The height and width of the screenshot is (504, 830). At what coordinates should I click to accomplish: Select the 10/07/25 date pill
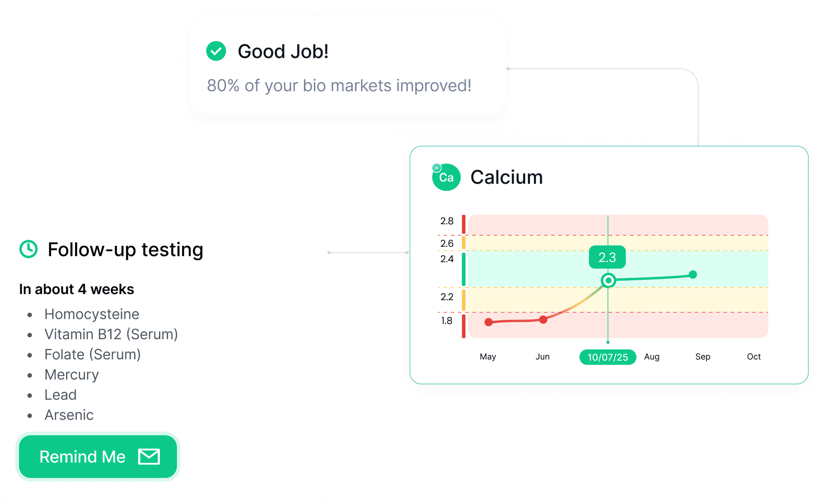607,357
